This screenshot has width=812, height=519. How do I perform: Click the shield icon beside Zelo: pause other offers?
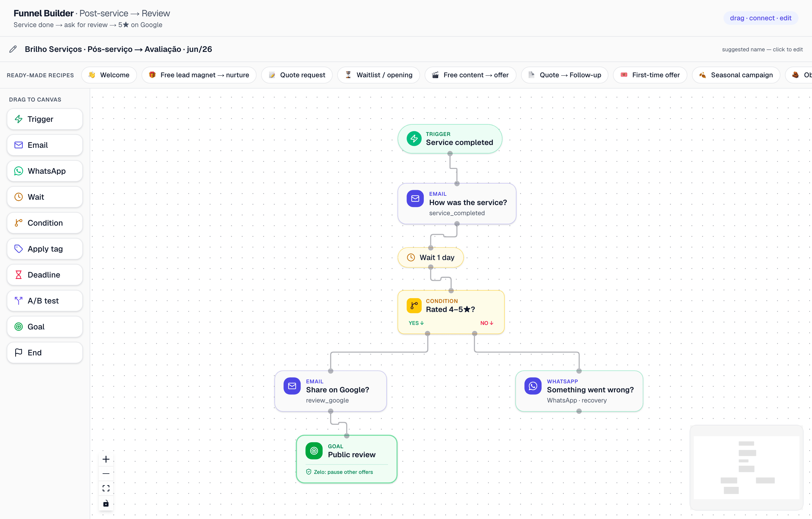point(308,472)
